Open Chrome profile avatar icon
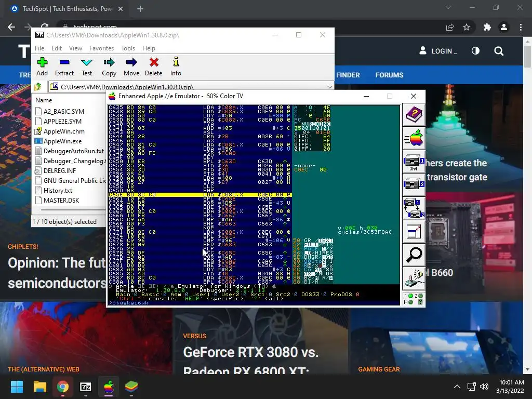This screenshot has height=399, width=532. point(504,27)
